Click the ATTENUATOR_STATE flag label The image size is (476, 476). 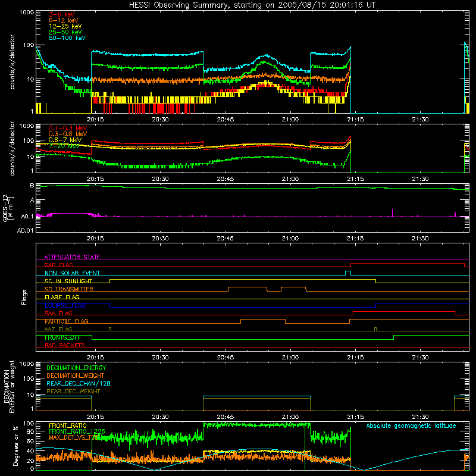72,256
